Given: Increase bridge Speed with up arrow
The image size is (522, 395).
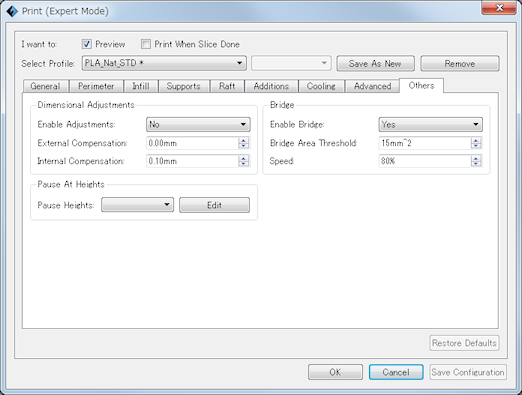Looking at the screenshot, I should pyautogui.click(x=476, y=158).
